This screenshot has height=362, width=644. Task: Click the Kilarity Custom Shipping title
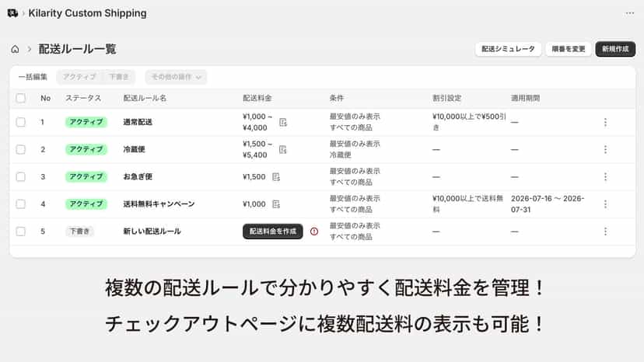pyautogui.click(x=87, y=13)
